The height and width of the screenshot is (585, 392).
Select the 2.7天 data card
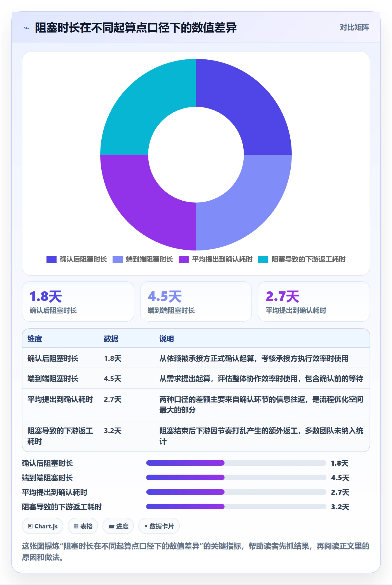pyautogui.click(x=314, y=301)
